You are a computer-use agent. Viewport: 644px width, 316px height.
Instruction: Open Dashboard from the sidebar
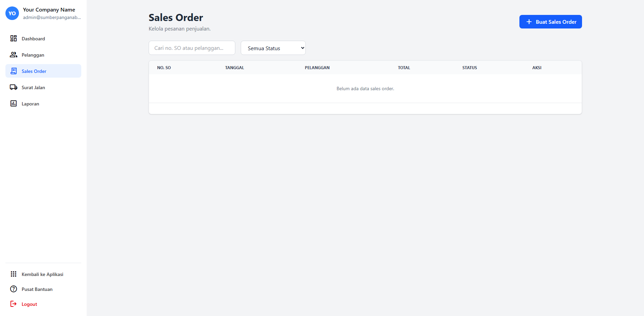point(33,38)
